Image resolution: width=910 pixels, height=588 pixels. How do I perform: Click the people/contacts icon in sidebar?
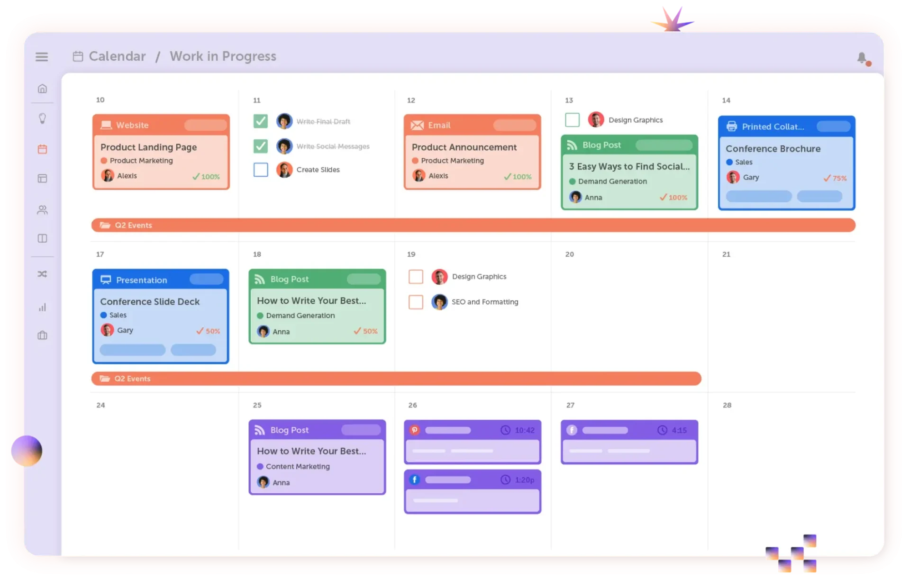pos(43,210)
